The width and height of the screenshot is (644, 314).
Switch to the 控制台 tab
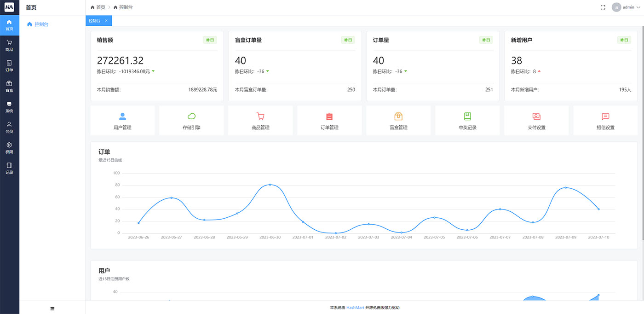pos(94,21)
